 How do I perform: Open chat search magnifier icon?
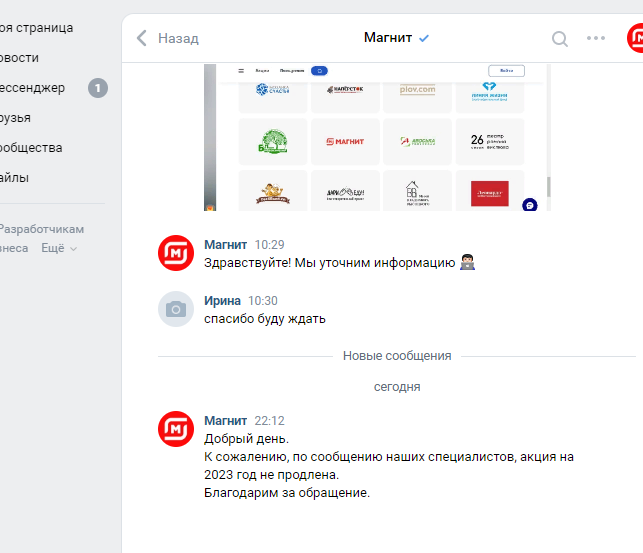(x=560, y=39)
